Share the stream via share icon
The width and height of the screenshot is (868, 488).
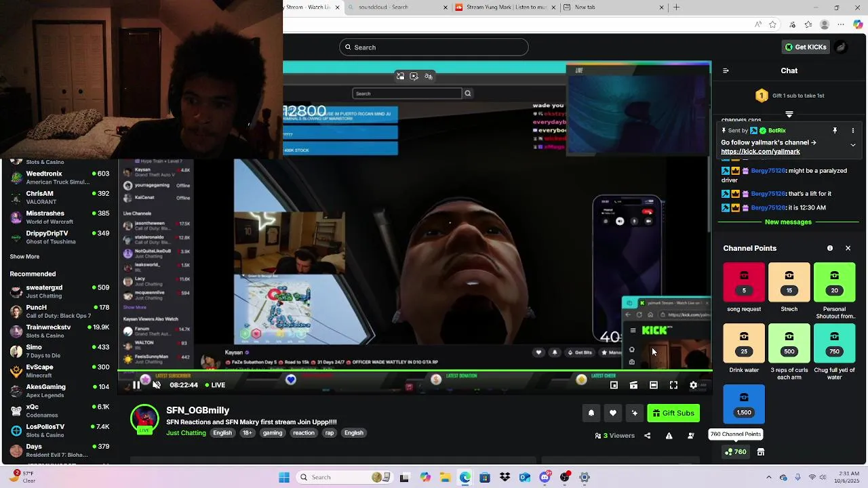(647, 436)
